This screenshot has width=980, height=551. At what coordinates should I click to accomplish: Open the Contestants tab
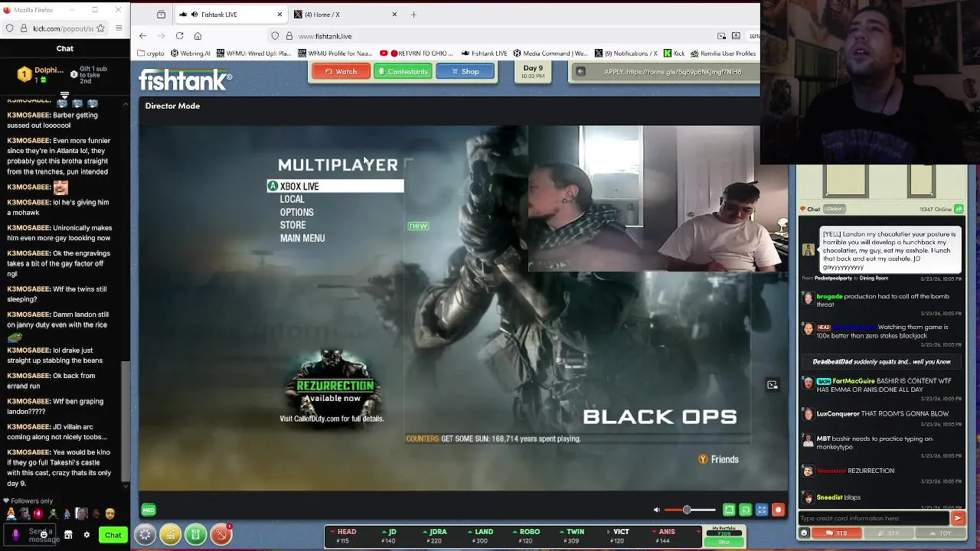[403, 71]
